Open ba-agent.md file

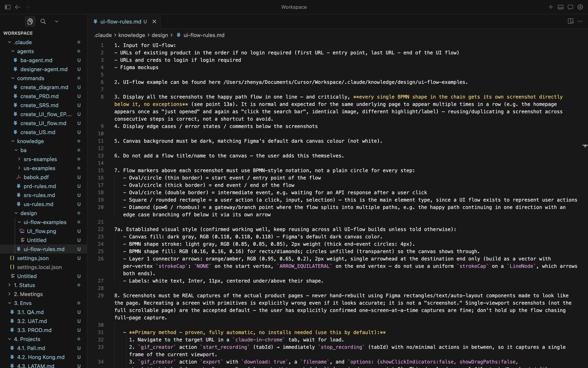[x=43, y=60]
